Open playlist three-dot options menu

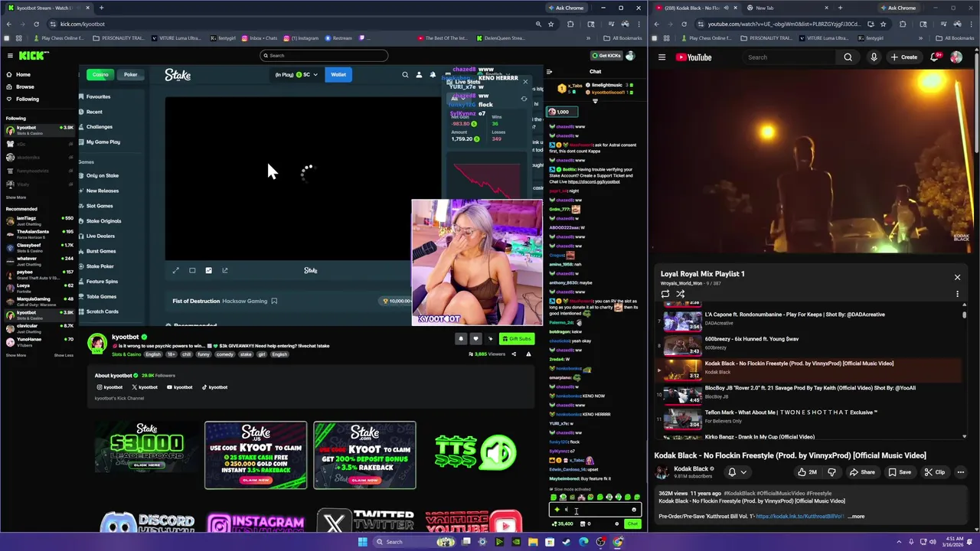(957, 294)
